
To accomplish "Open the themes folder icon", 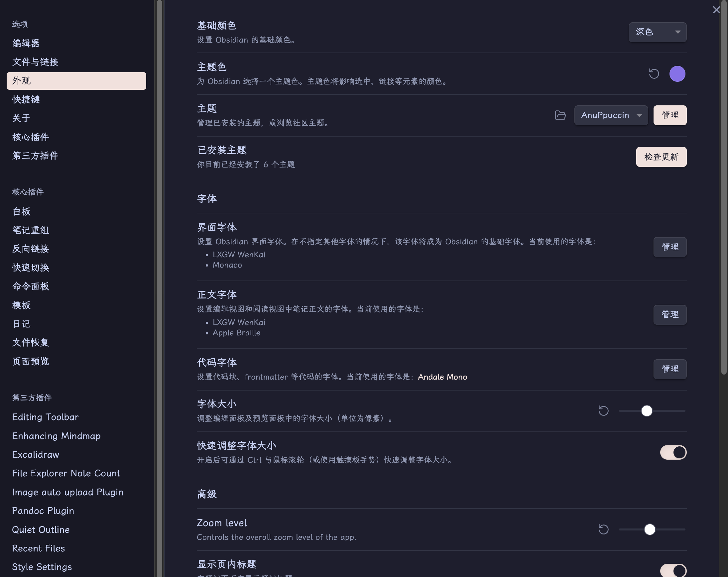I will click(560, 115).
